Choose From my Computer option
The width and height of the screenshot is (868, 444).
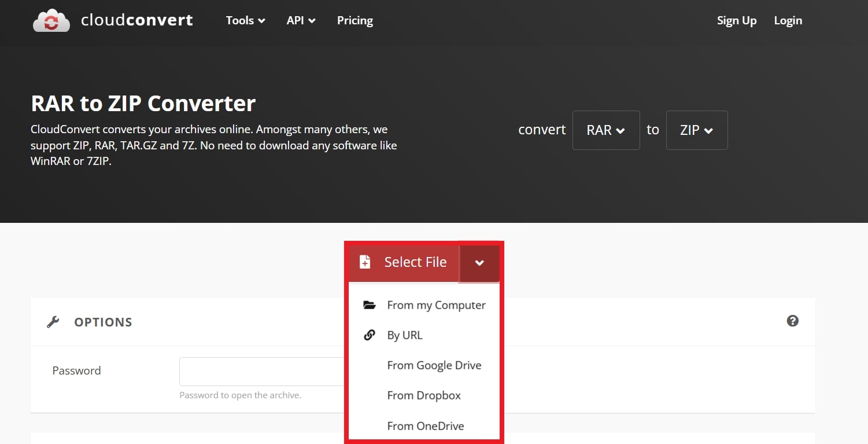tap(424, 305)
